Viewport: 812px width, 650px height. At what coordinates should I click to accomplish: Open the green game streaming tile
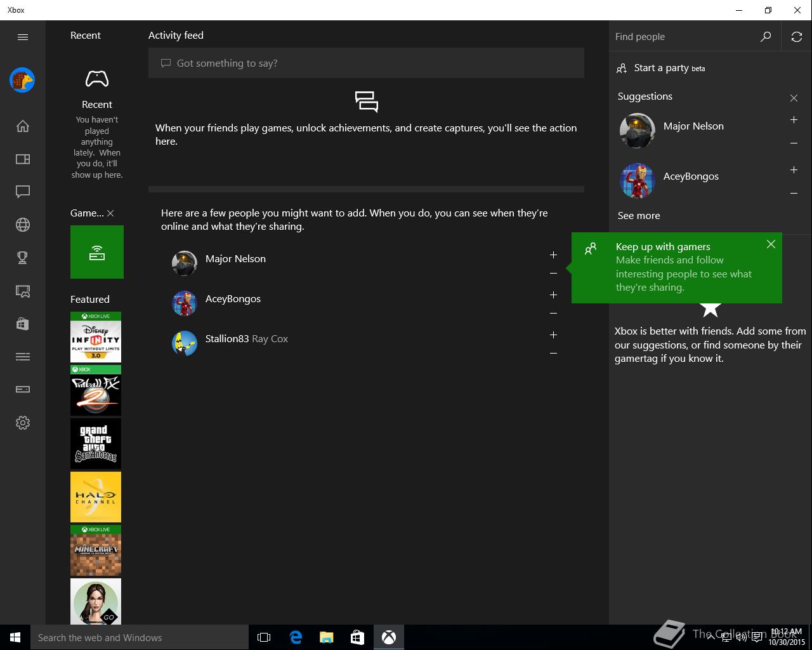[97, 252]
